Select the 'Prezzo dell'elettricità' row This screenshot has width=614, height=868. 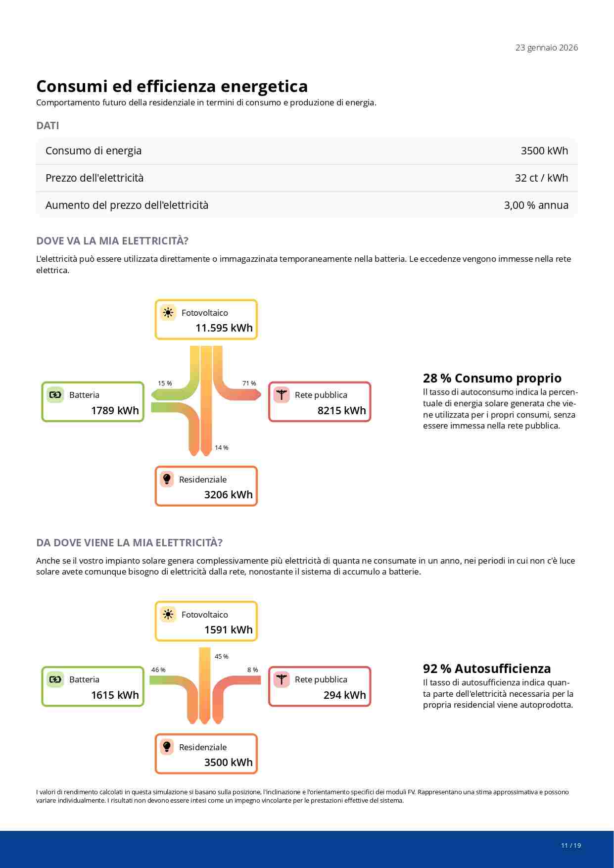point(307,178)
